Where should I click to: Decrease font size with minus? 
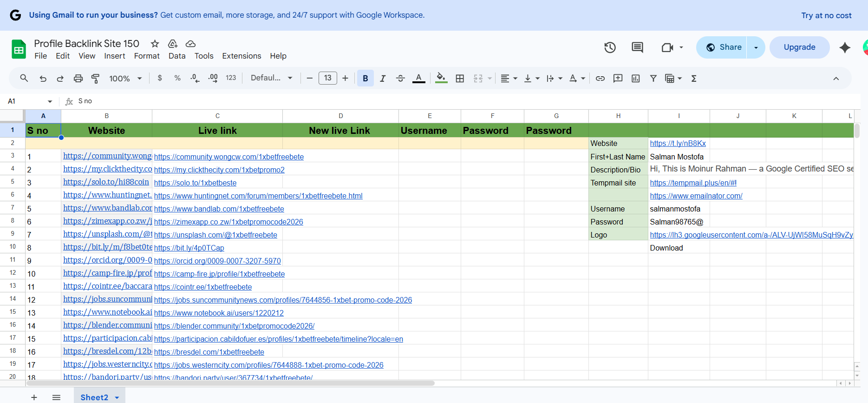(310, 78)
